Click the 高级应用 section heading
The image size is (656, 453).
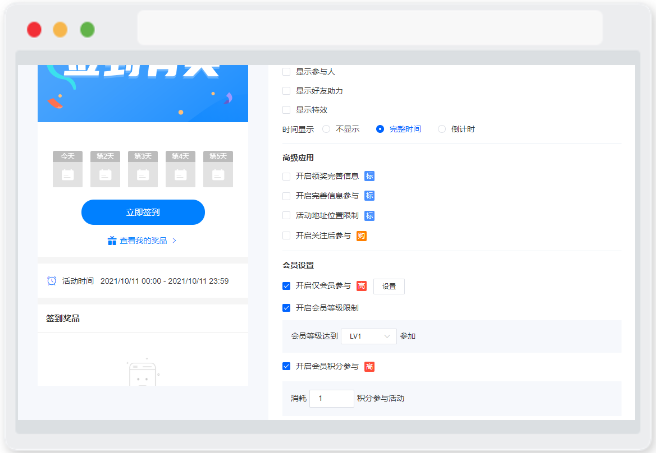point(298,157)
